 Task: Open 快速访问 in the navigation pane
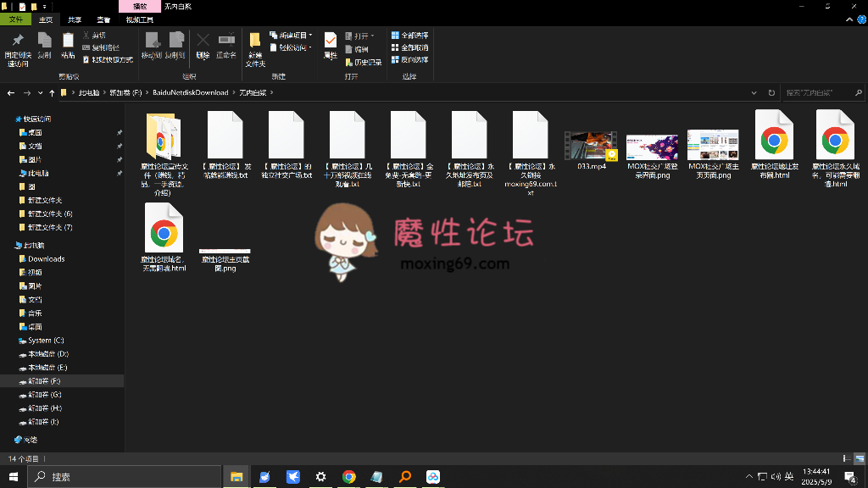coord(36,119)
